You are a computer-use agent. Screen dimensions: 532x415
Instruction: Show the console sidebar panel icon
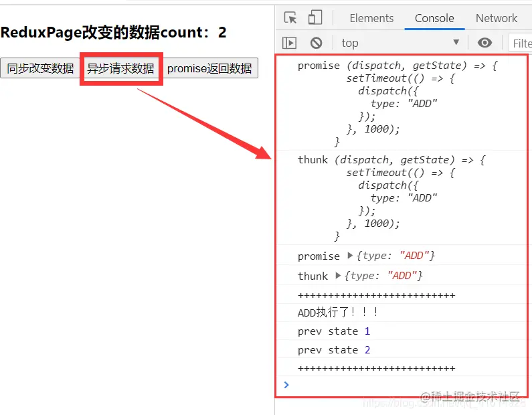[x=289, y=43]
